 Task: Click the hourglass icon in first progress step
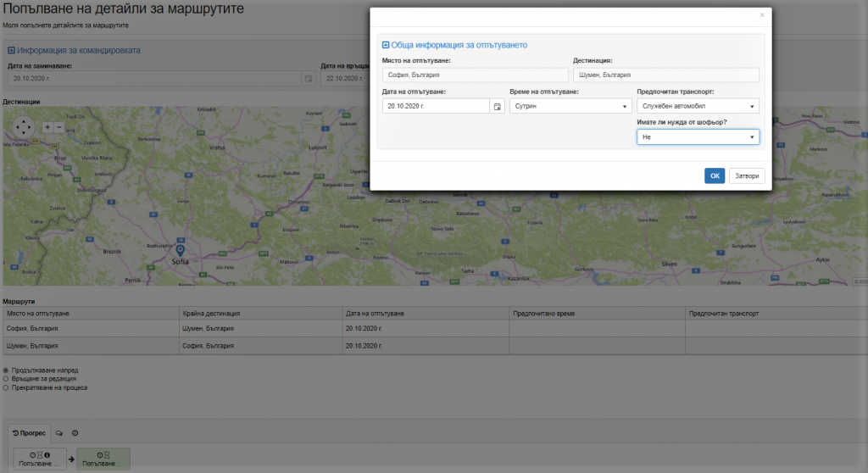40,454
